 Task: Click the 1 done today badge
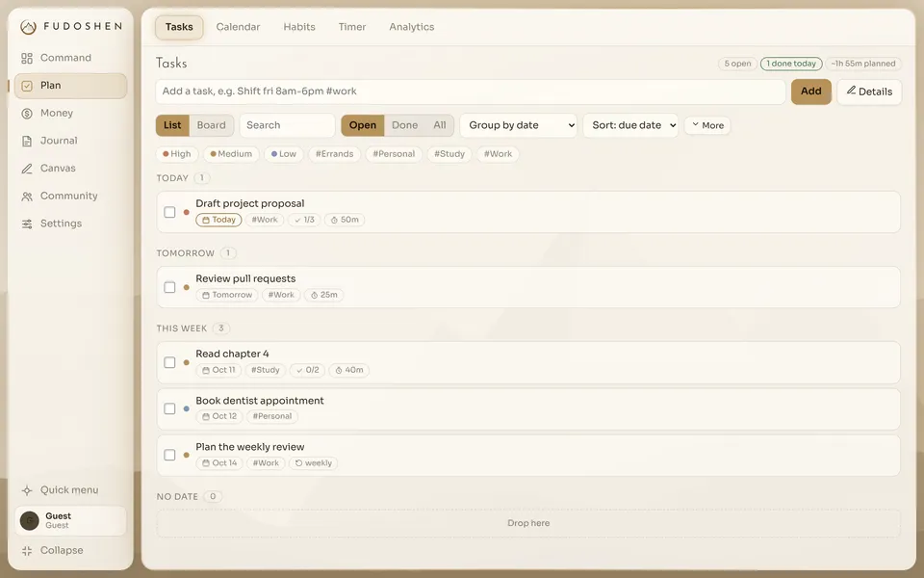791,64
